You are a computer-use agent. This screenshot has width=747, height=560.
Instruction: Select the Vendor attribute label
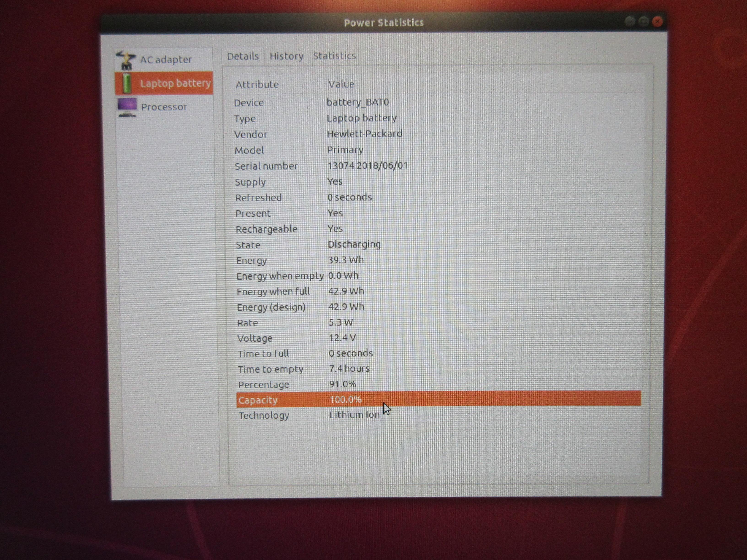tap(251, 135)
